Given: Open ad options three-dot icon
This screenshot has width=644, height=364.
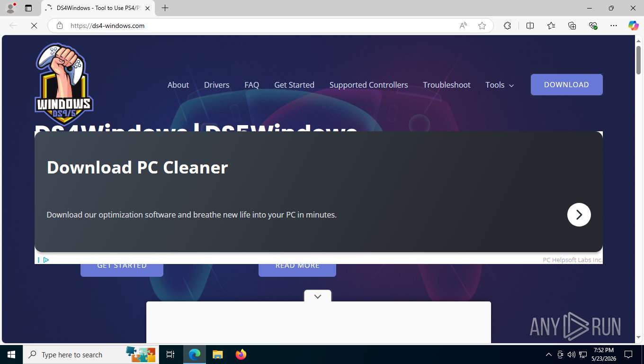Looking at the screenshot, I should point(38,260).
